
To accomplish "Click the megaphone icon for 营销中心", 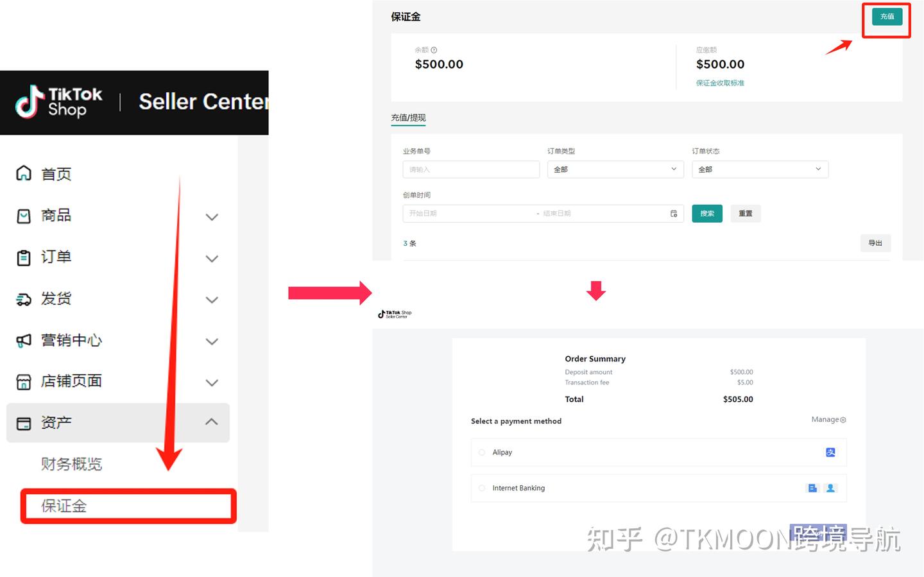I will [24, 340].
